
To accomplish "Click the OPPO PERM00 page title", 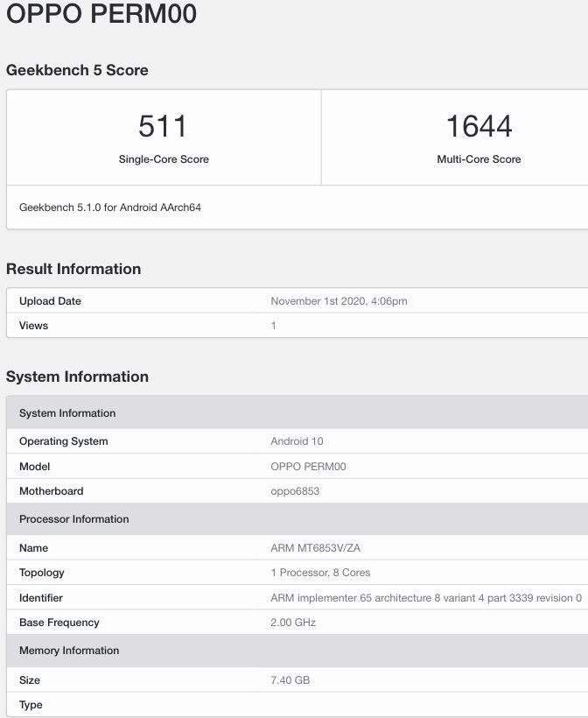I will point(101,13).
